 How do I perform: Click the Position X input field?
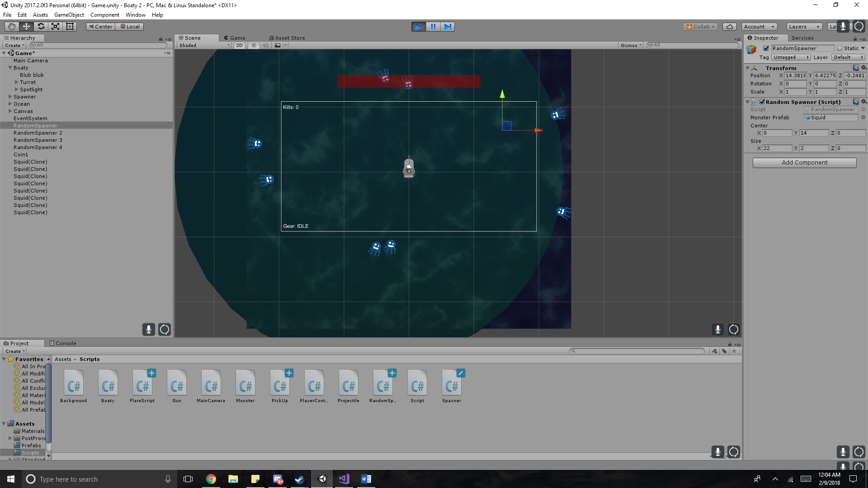(x=795, y=76)
